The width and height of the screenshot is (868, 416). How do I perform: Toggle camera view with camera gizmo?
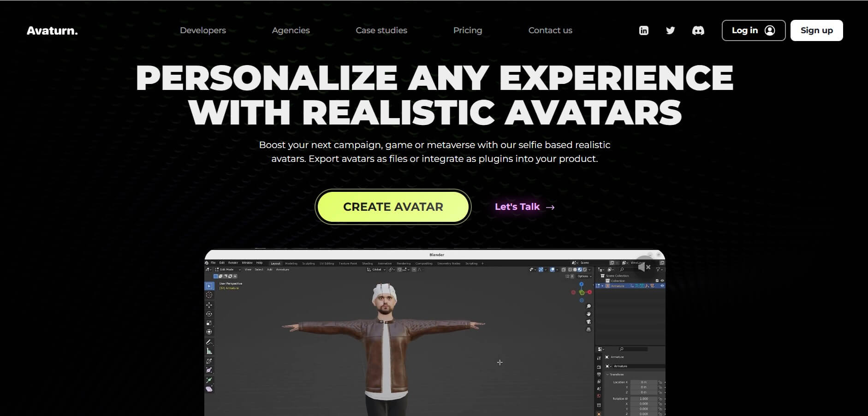589,322
